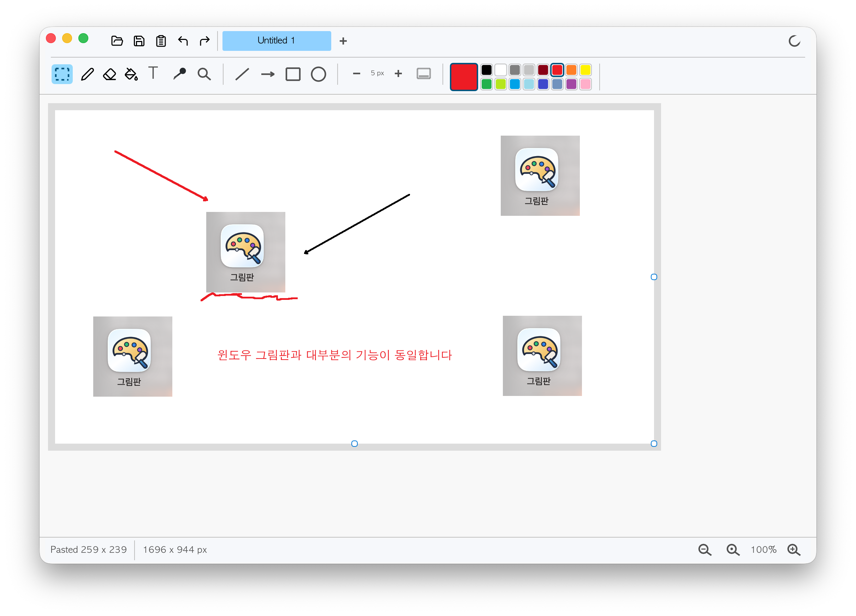Screen dimensions: 856x616
Task: Select the arrow shape tool
Action: click(x=268, y=75)
